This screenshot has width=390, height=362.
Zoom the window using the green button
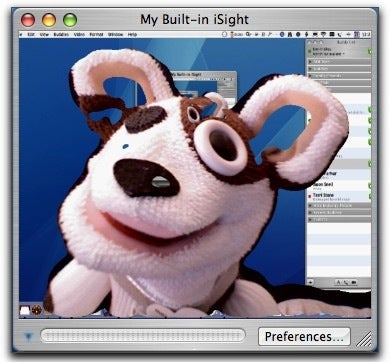click(x=70, y=20)
